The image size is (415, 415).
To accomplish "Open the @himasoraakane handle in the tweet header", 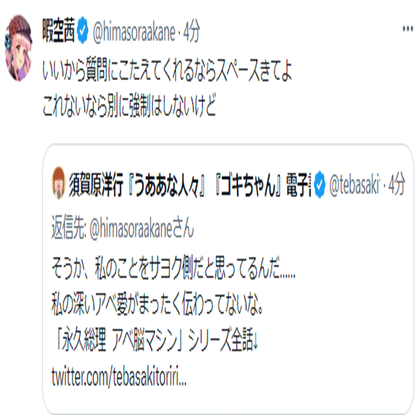I will (134, 33).
